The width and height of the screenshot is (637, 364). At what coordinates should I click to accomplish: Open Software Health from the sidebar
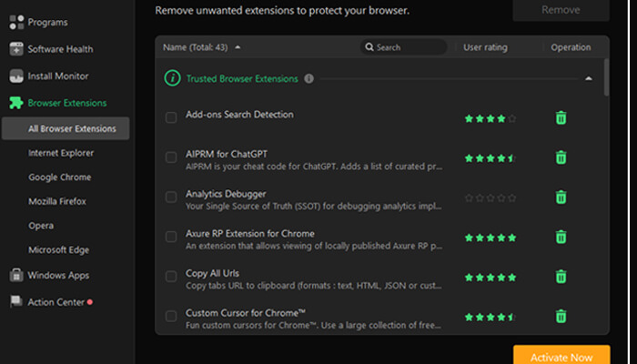pyautogui.click(x=60, y=49)
